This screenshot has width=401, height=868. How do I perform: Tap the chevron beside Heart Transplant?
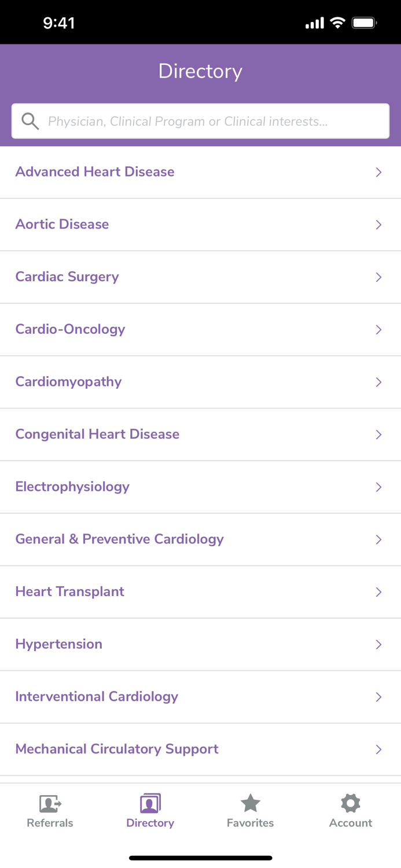379,592
